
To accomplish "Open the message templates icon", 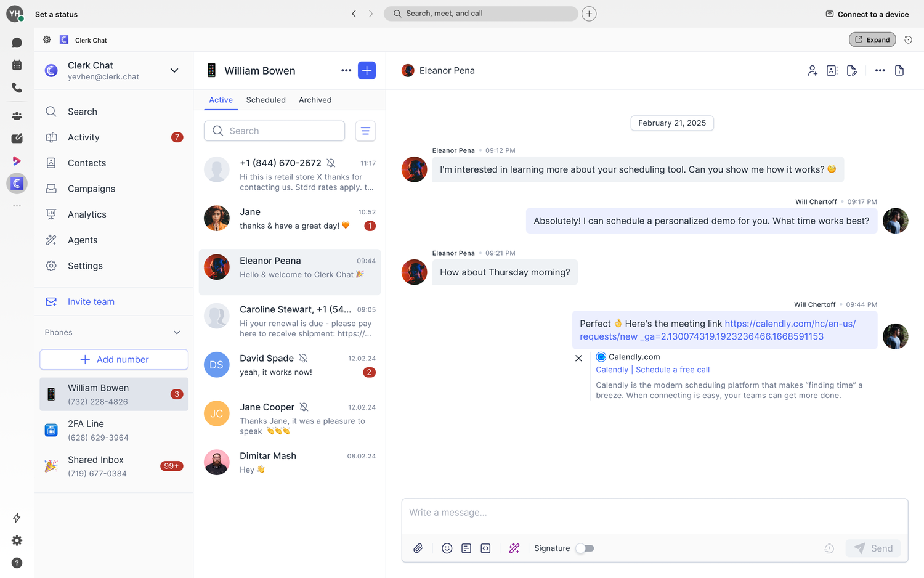I will [x=466, y=548].
